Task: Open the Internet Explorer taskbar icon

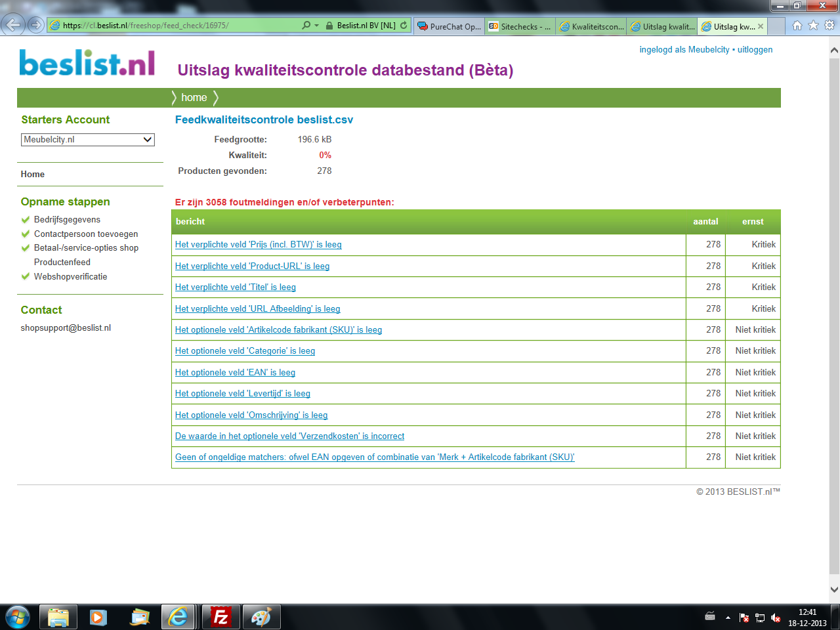Action: [x=178, y=617]
